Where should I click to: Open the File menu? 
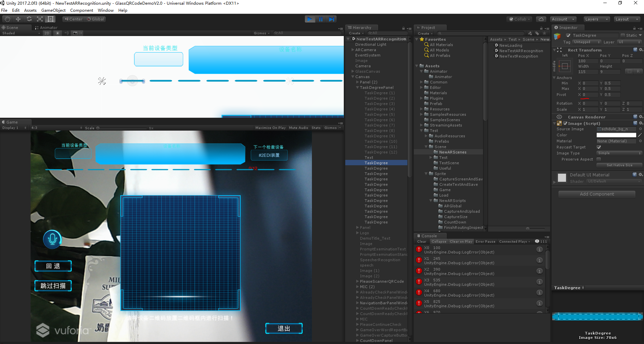(4, 10)
